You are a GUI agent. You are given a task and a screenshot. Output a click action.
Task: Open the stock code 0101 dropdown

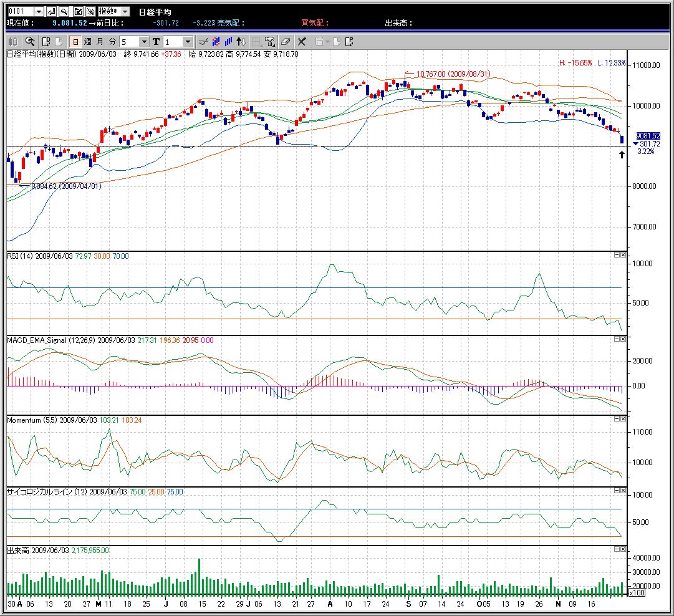39,12
